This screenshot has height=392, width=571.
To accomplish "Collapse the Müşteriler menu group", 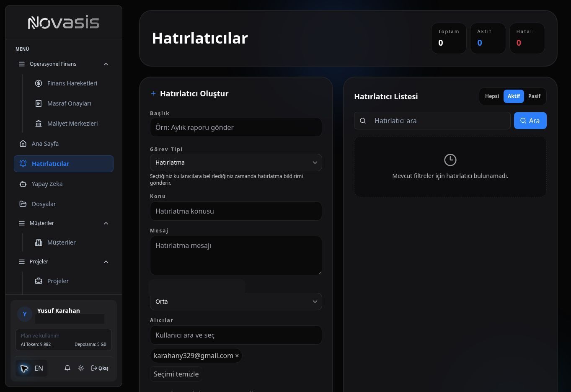I will [x=106, y=223].
